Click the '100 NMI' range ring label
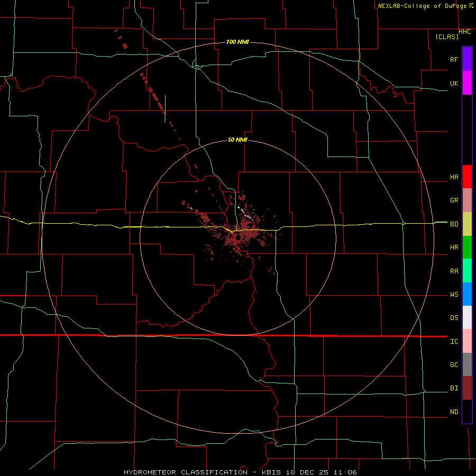476x476 pixels. click(237, 42)
